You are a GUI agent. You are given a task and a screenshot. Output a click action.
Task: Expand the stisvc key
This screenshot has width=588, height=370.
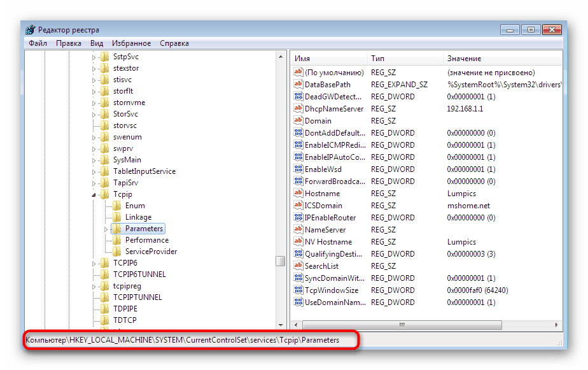tap(94, 80)
